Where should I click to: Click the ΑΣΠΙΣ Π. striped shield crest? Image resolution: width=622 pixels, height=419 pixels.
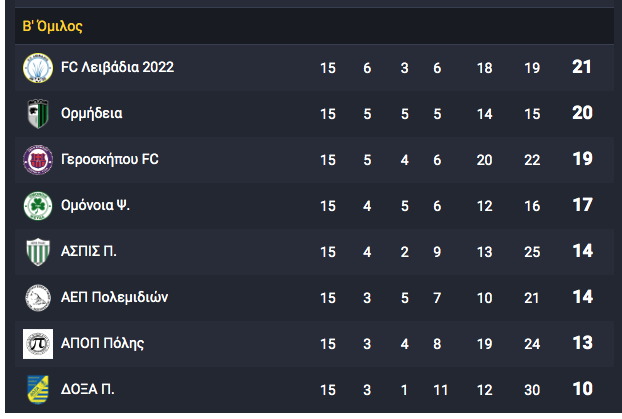click(38, 252)
